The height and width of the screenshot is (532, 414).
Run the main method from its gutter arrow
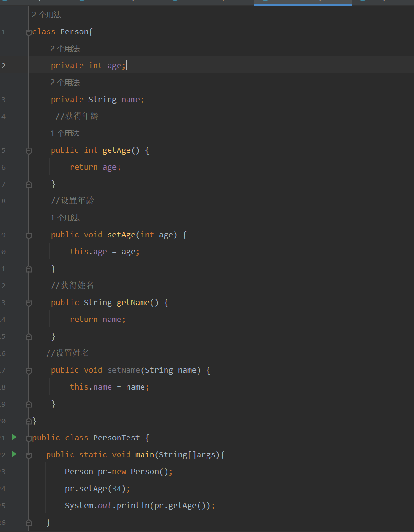pyautogui.click(x=14, y=454)
